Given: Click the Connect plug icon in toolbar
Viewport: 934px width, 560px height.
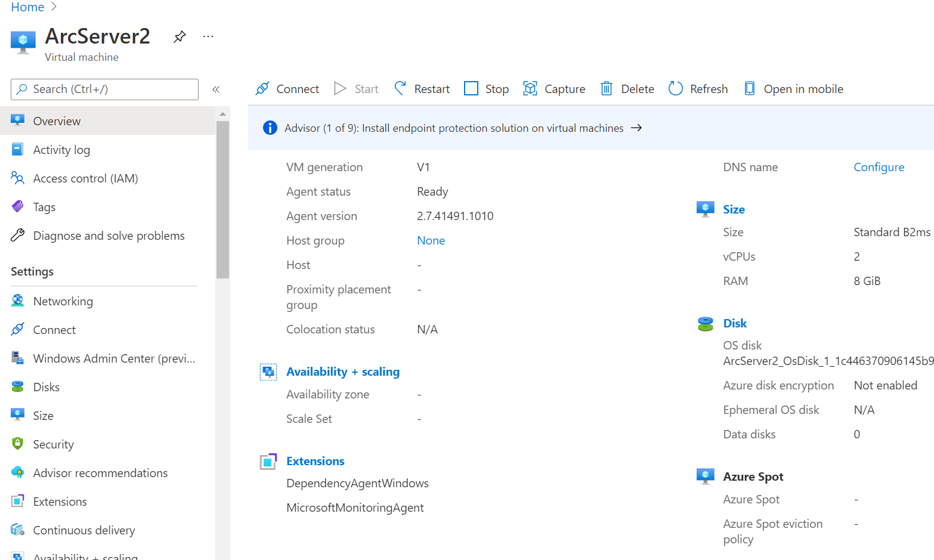Looking at the screenshot, I should coord(262,89).
